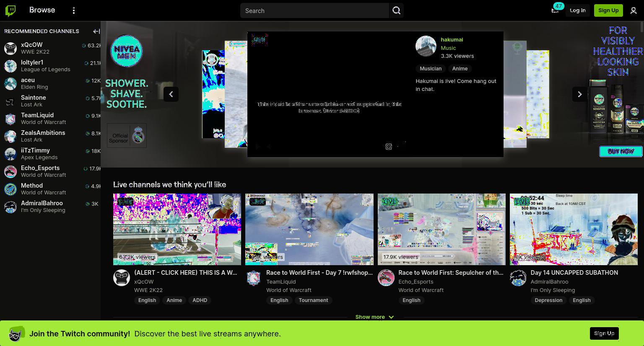Go to next carousel stream
This screenshot has height=346, width=644.
click(580, 94)
